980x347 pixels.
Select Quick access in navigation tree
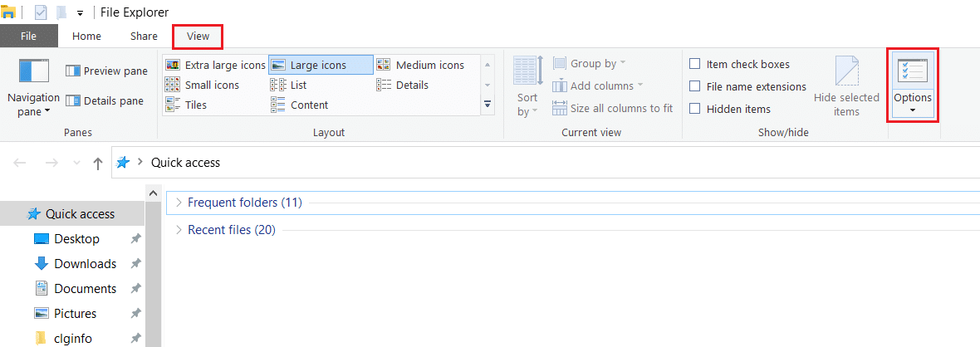(x=72, y=214)
